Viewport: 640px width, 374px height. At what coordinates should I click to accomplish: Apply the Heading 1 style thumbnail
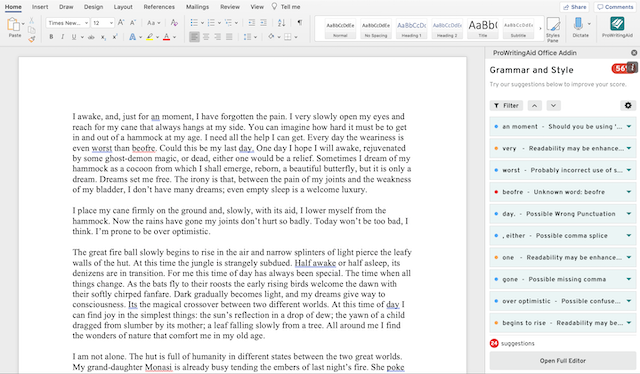coord(411,29)
